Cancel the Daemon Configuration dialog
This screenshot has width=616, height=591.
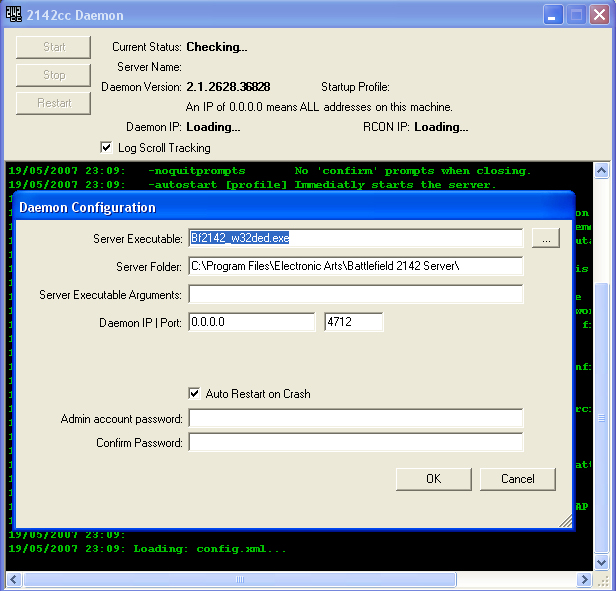517,479
